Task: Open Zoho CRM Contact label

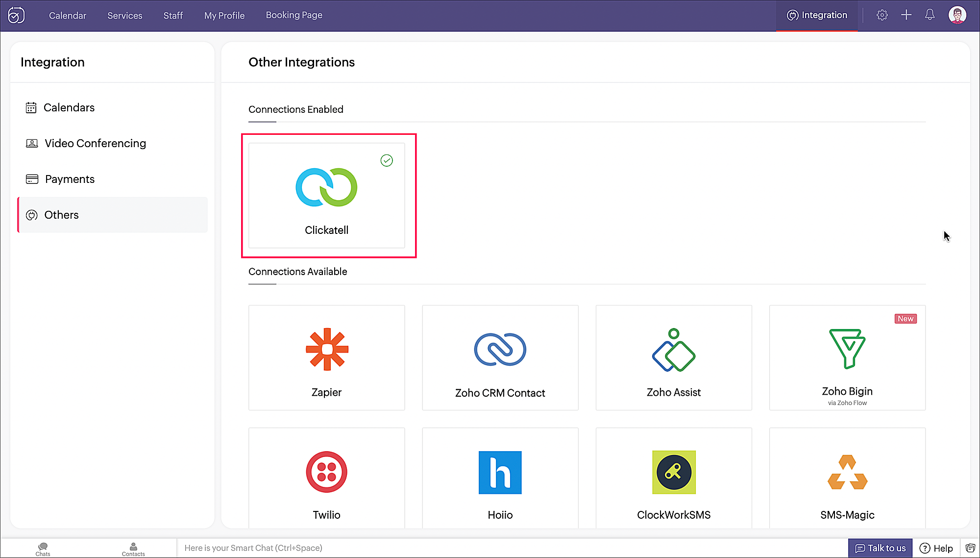Action: (500, 393)
